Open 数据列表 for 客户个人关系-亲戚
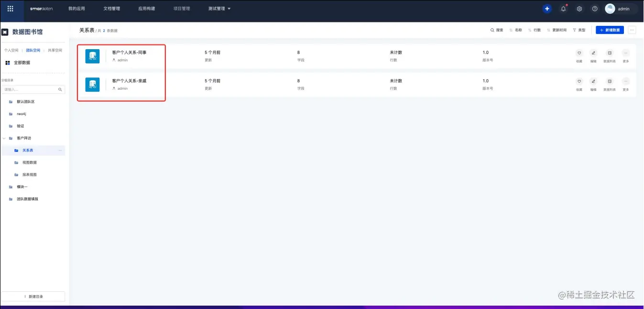This screenshot has height=309, width=644. 610,81
